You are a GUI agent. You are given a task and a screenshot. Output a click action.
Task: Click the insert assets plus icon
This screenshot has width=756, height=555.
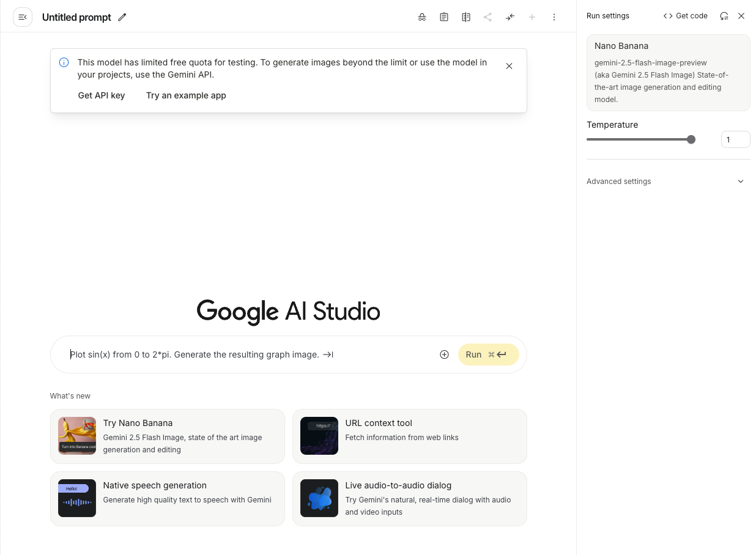pos(445,355)
